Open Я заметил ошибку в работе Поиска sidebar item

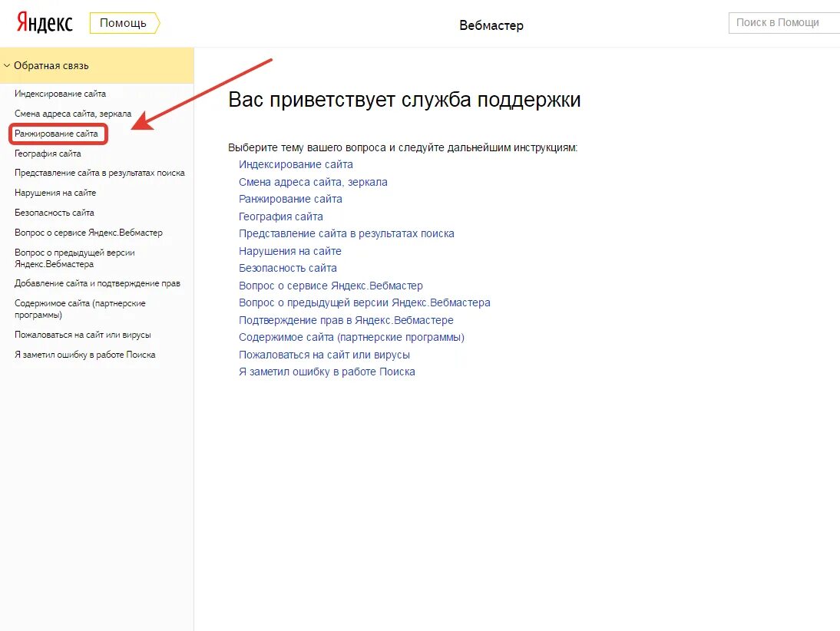(x=84, y=355)
